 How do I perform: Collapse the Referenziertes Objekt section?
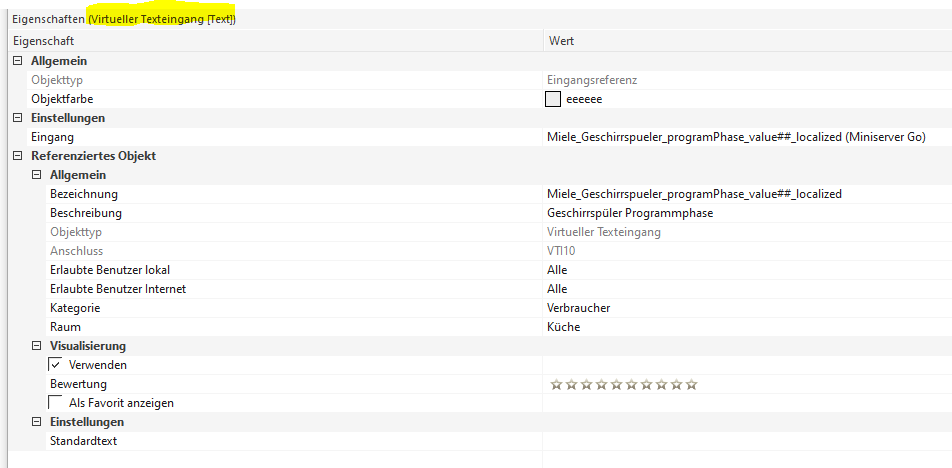(18, 156)
